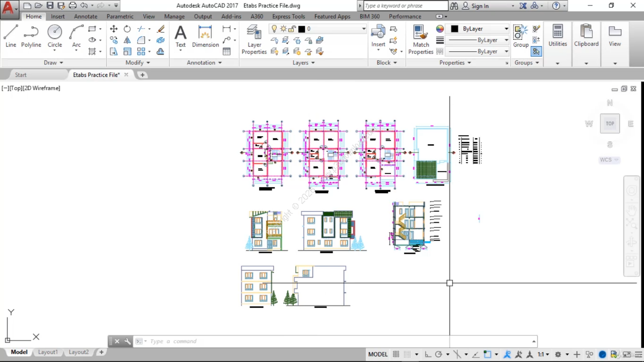Switch to Layout1 tab
The image size is (644, 362).
(48, 352)
